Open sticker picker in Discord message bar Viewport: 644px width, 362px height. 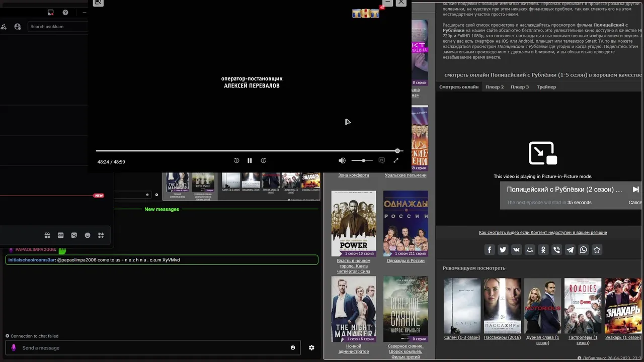74,235
